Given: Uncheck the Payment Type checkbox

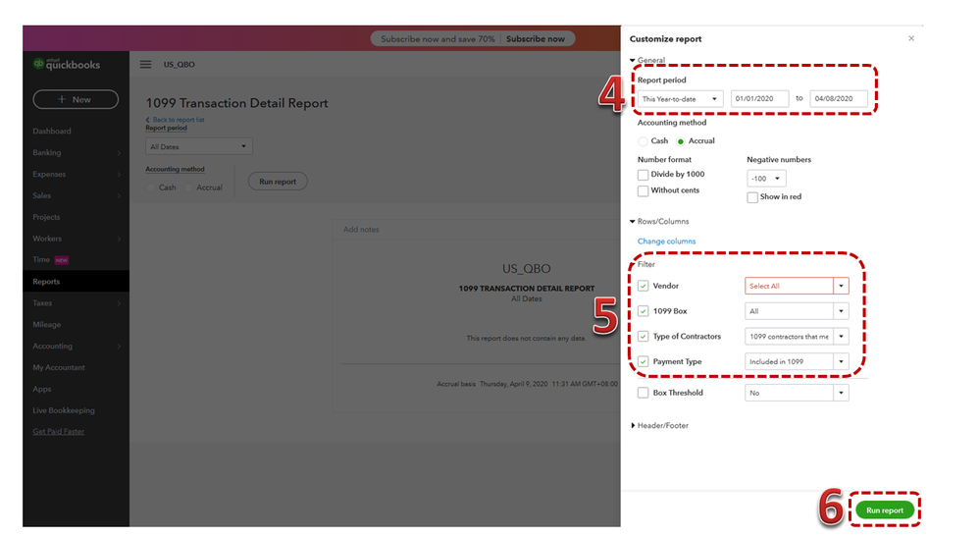Looking at the screenshot, I should pyautogui.click(x=643, y=361).
